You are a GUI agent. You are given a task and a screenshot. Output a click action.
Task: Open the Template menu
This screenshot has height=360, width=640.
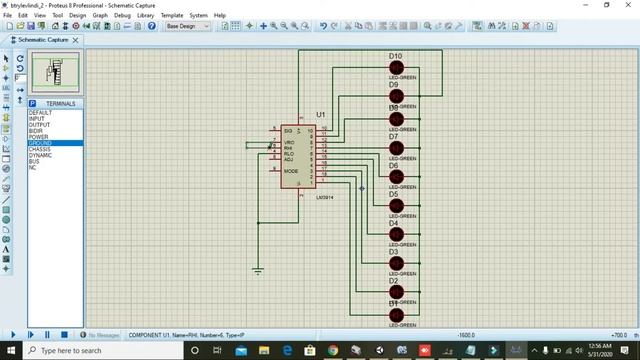(172, 16)
